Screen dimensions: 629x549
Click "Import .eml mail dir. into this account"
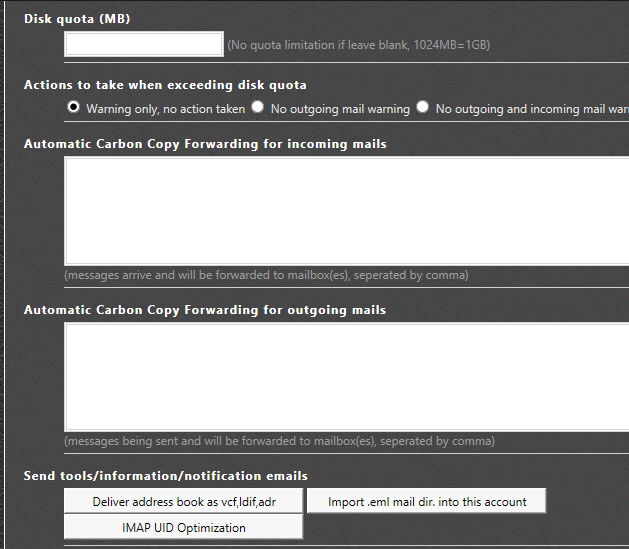[427, 502]
